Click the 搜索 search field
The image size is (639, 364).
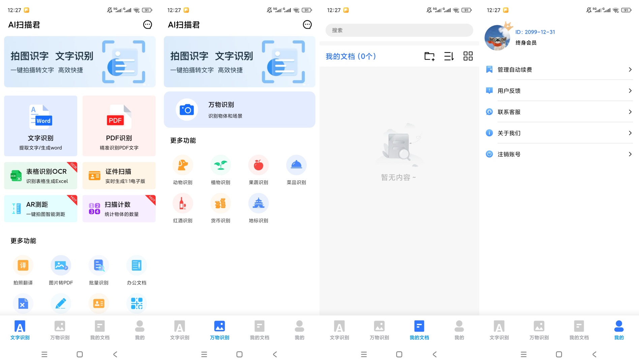(x=399, y=30)
